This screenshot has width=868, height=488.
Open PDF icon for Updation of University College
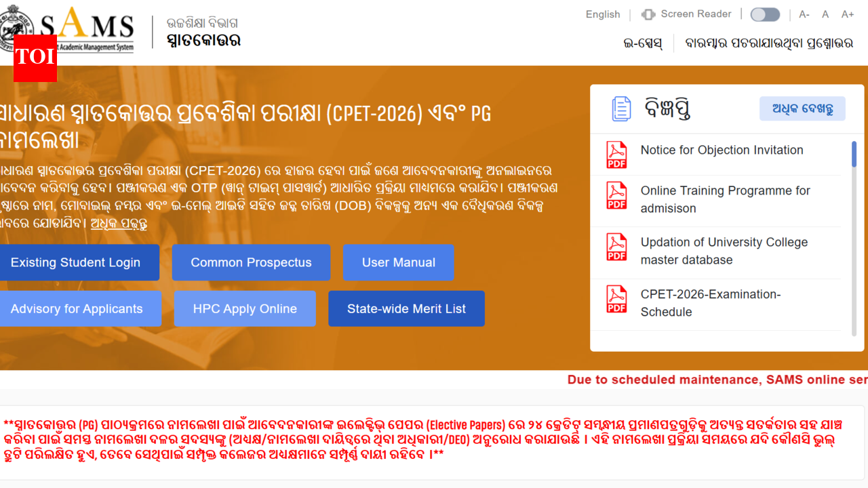[x=616, y=247]
